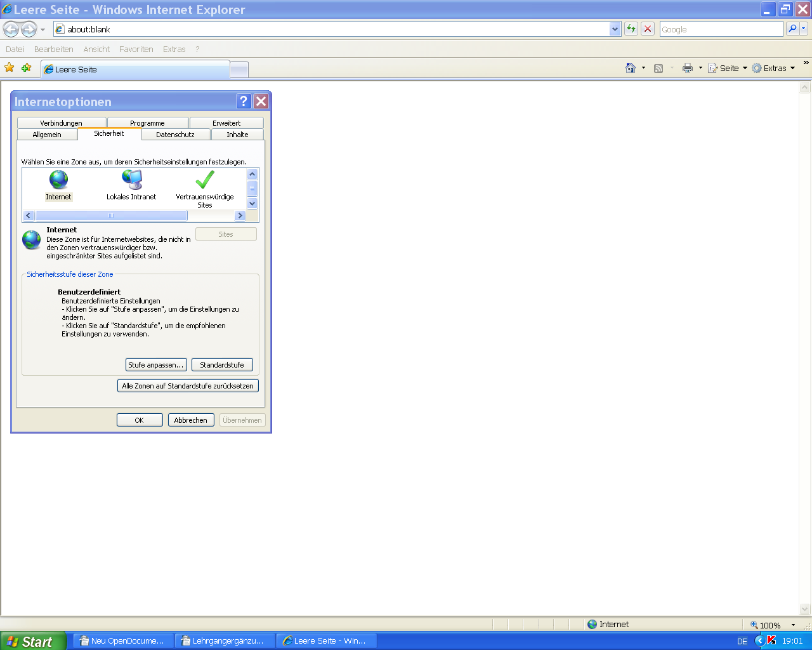This screenshot has width=812, height=650.
Task: Close the Internetoptionen dialog
Action: click(261, 101)
